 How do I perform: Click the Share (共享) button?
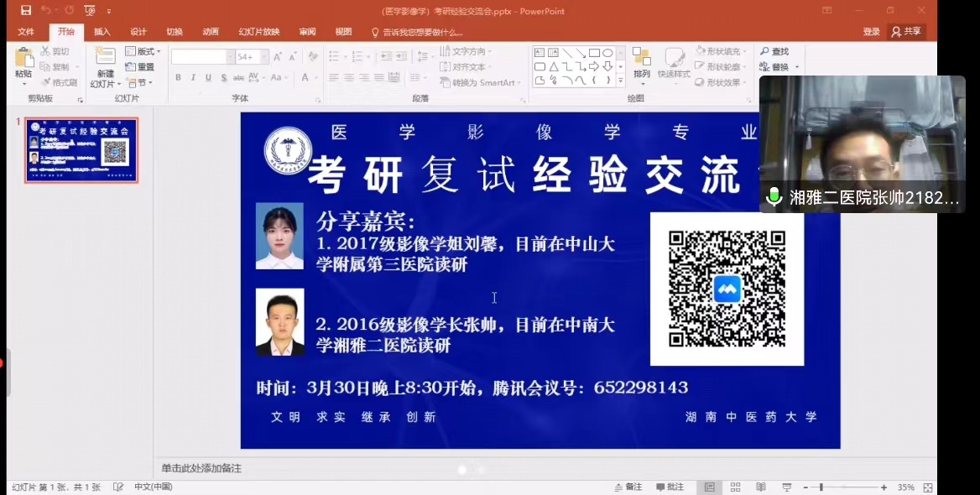906,32
